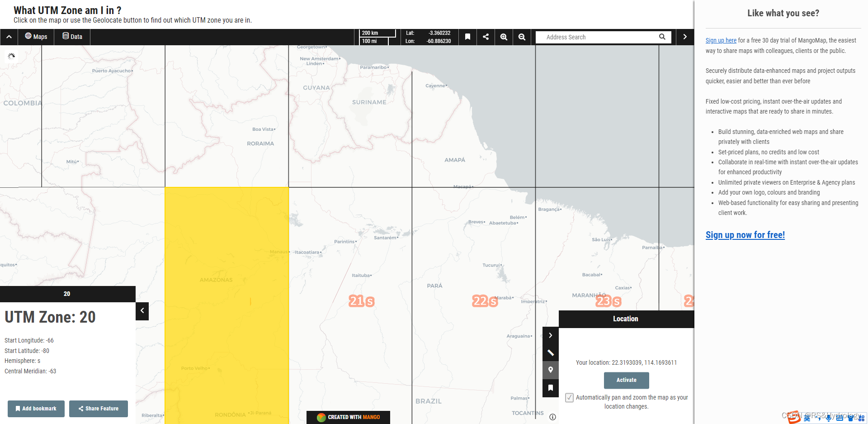Viewport: 868px width, 424px height.
Task: Collapse the Location panel with chevron
Action: click(x=551, y=335)
